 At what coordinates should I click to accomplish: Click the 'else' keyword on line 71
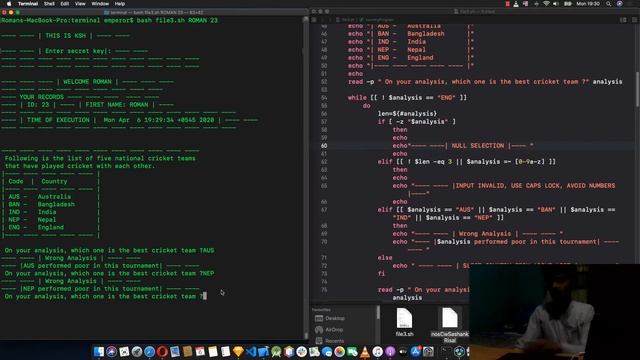point(385,258)
